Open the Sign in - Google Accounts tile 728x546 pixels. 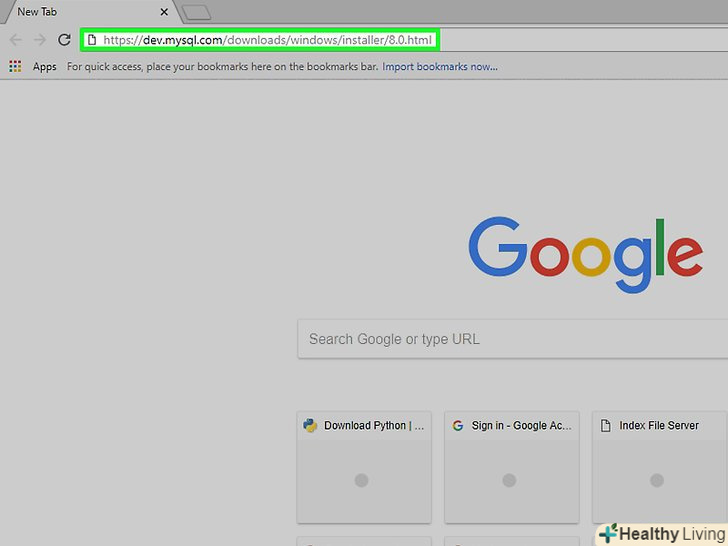512,467
